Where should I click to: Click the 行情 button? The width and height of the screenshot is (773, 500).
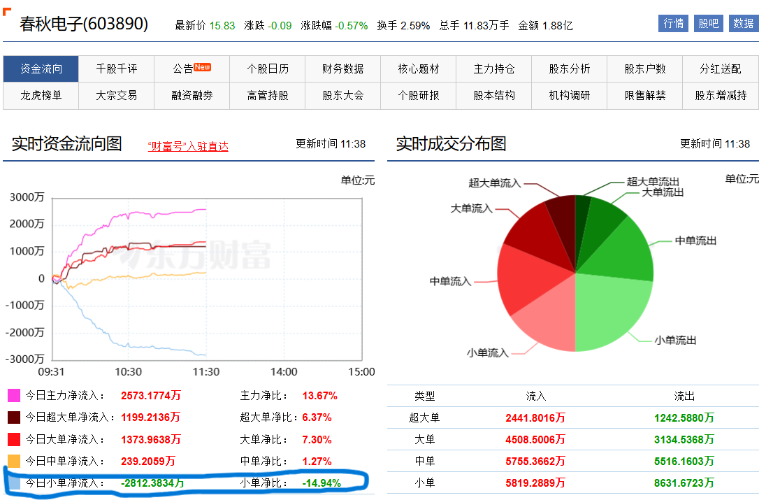[x=673, y=23]
